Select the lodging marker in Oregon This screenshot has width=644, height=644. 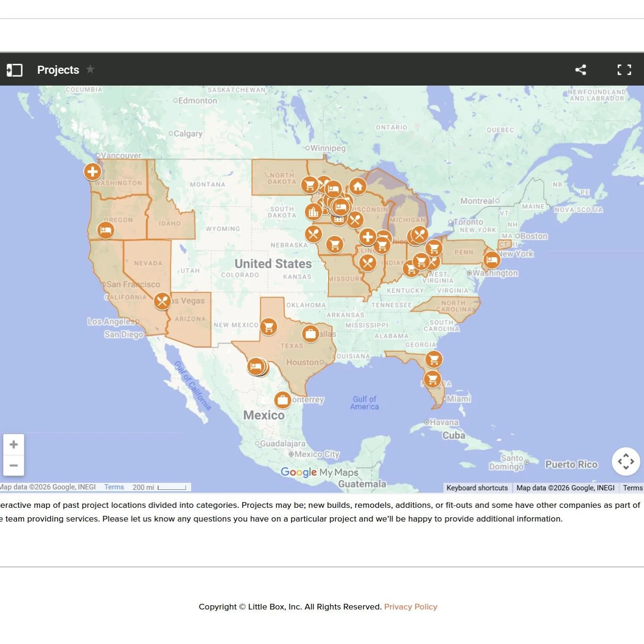[x=105, y=230]
